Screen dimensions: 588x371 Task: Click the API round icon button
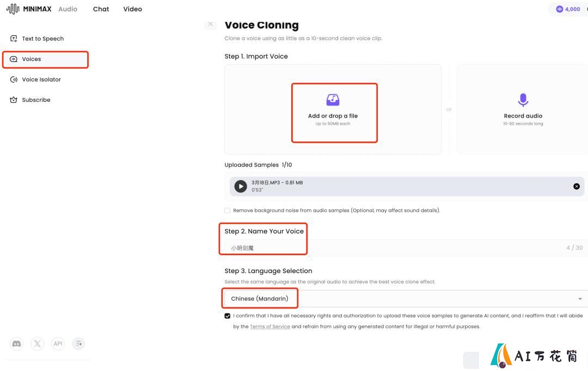[58, 344]
